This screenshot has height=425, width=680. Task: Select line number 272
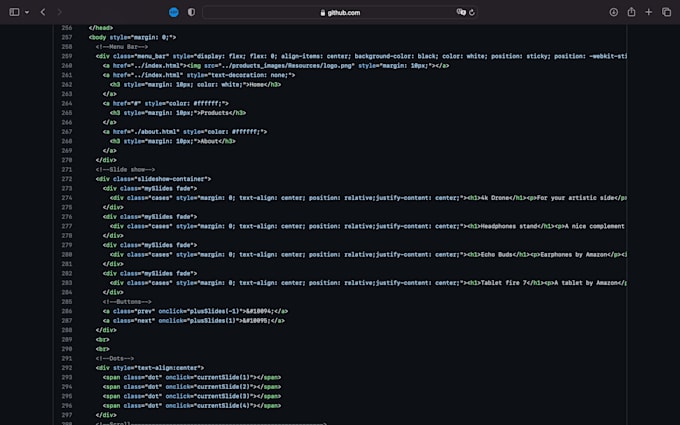click(x=67, y=179)
